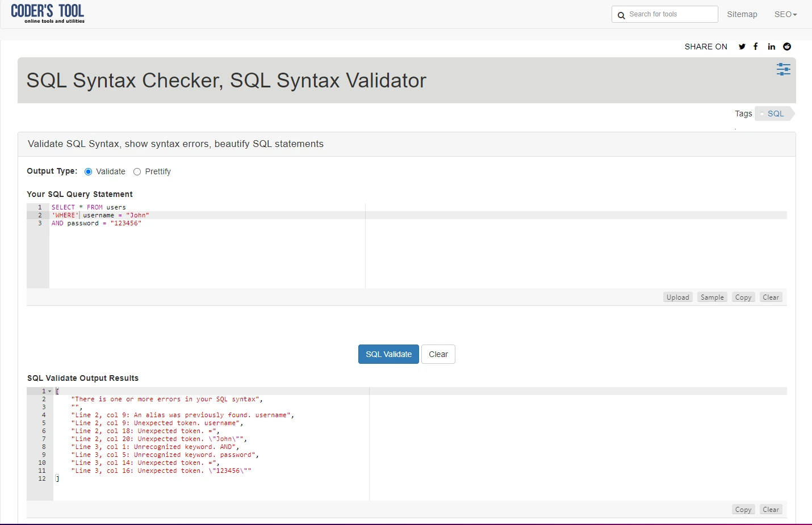Share on LinkedIn icon
This screenshot has width=812, height=525.
pos(772,47)
